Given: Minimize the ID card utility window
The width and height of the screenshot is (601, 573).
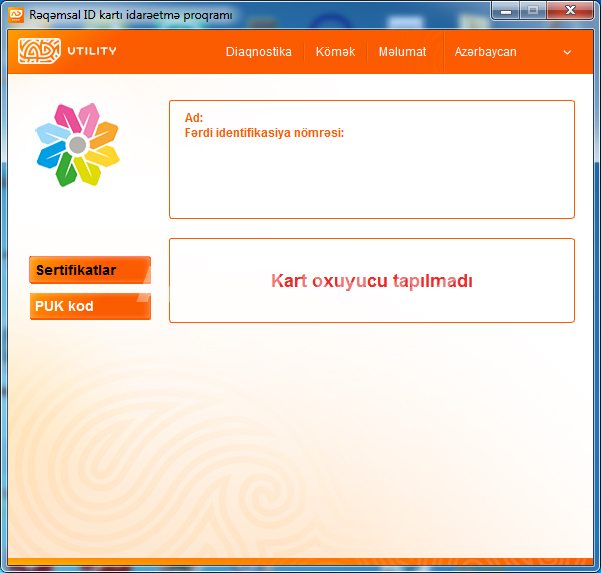Looking at the screenshot, I should 506,10.
